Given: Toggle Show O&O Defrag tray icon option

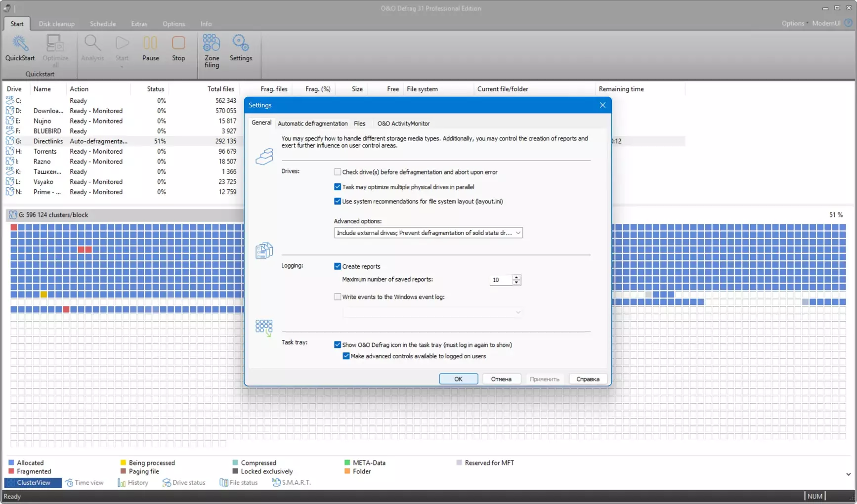Looking at the screenshot, I should 338,345.
